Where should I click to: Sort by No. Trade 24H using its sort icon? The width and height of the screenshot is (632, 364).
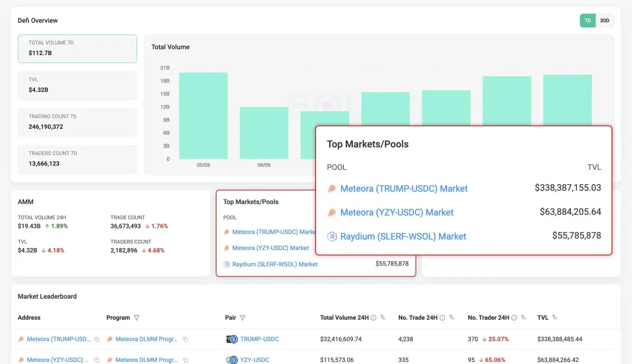point(452,318)
